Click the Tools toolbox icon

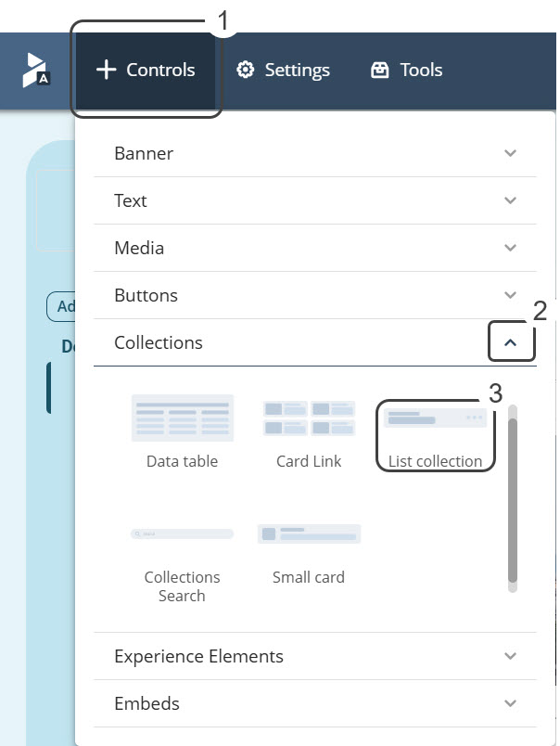point(379,71)
